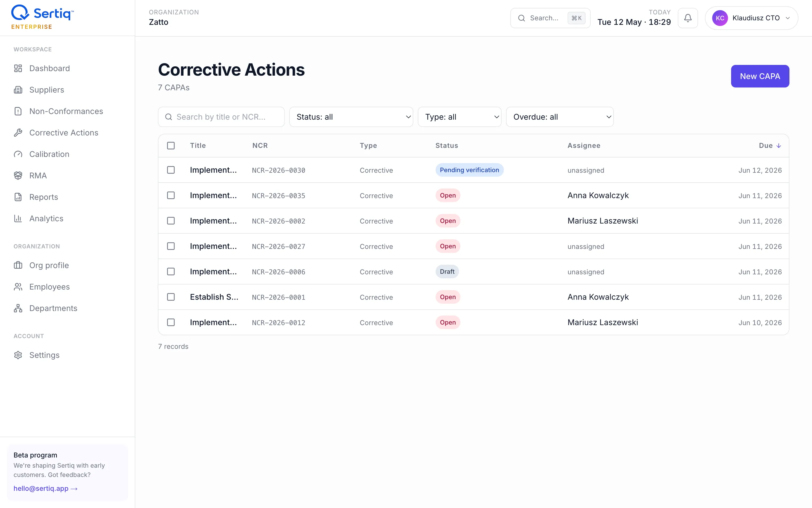Image resolution: width=812 pixels, height=508 pixels.
Task: Focus the Search by title or NCR field
Action: pos(221,117)
